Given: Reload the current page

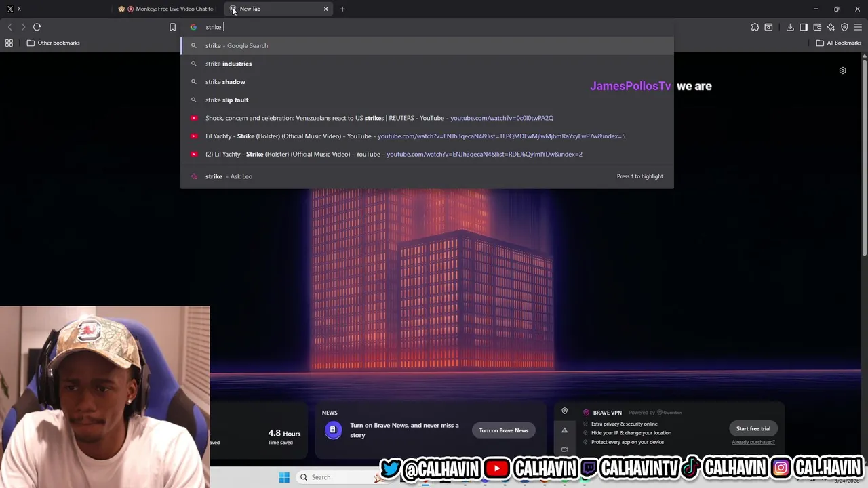Looking at the screenshot, I should 37,27.
